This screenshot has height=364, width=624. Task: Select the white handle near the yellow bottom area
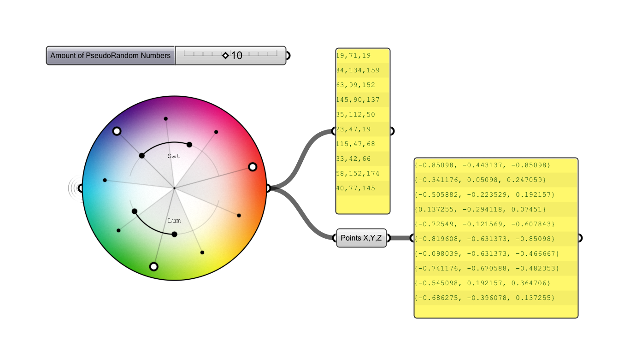point(153,266)
